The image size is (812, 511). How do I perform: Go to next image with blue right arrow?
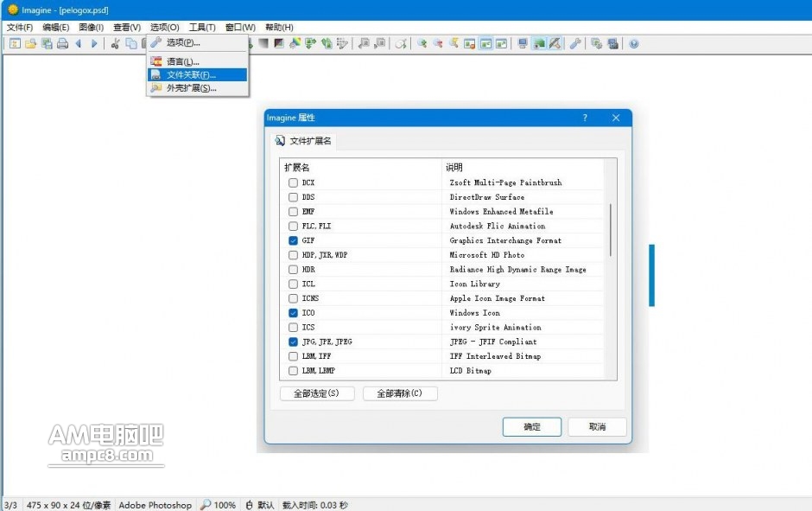94,44
